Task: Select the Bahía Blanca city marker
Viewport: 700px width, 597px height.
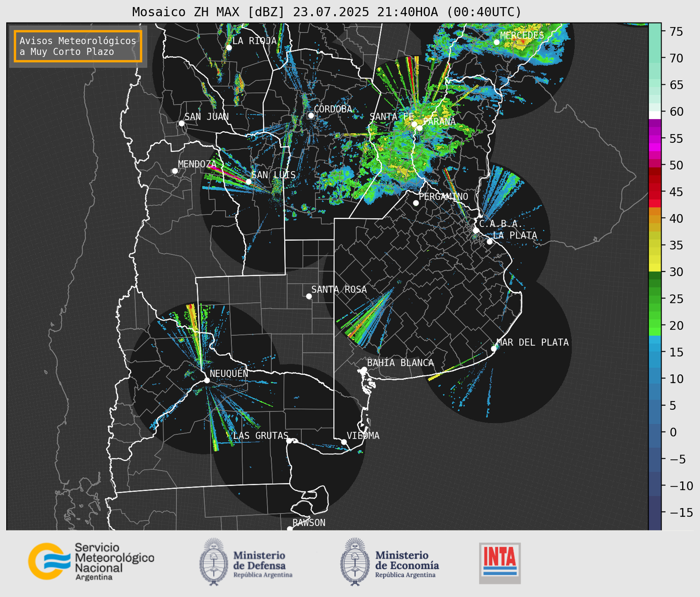Action: [364, 369]
